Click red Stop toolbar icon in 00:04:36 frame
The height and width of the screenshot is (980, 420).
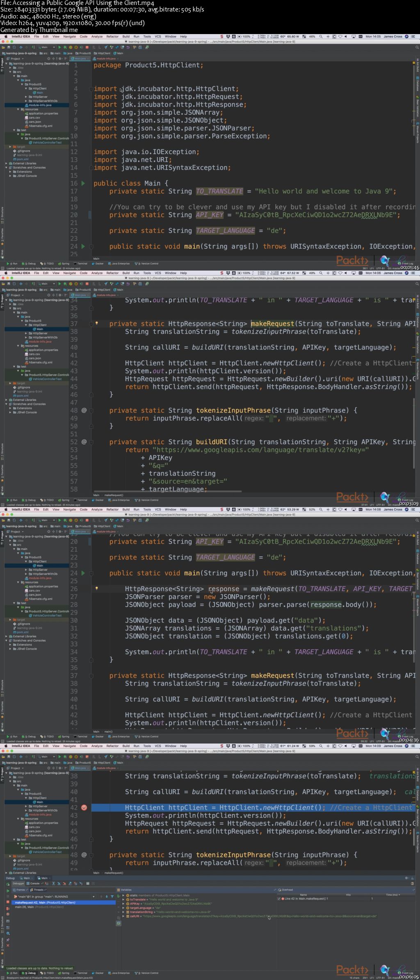(87, 520)
